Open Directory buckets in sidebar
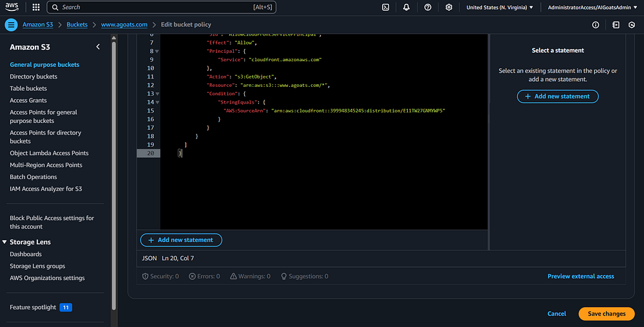Viewport: 644px width, 327px height. tap(33, 77)
